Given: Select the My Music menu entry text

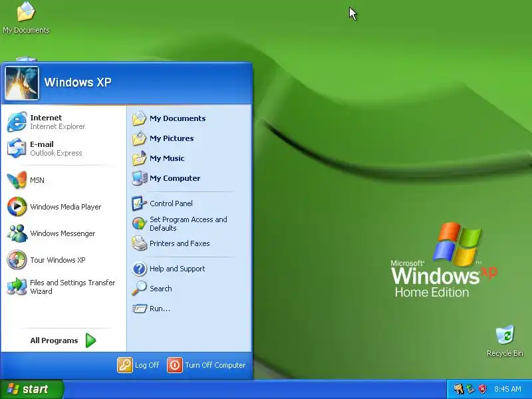Looking at the screenshot, I should (167, 158).
